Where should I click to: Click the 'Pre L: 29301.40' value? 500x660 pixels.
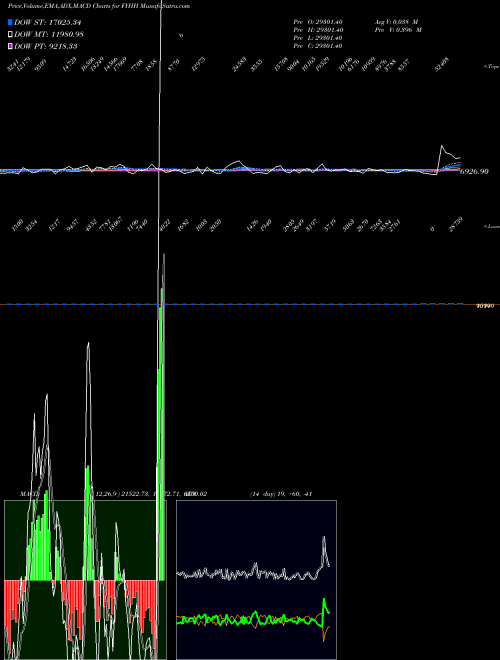pyautogui.click(x=318, y=37)
